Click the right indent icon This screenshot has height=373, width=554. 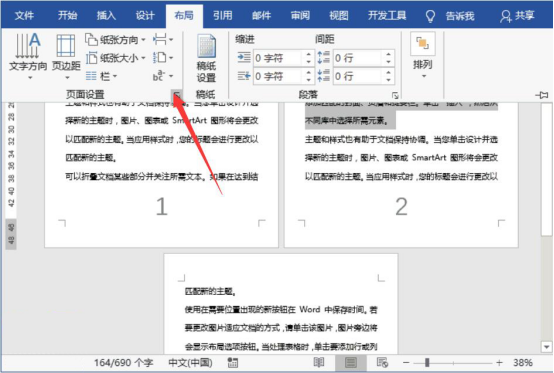click(244, 76)
